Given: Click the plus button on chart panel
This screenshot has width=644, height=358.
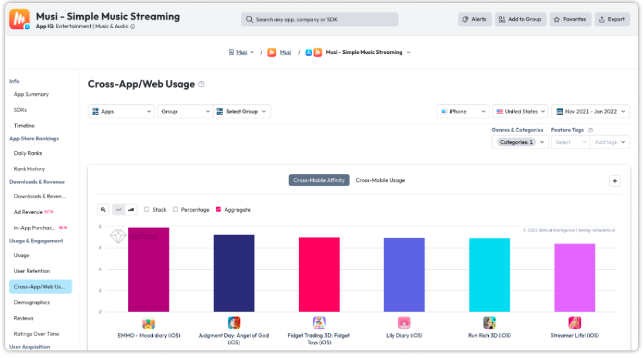Looking at the screenshot, I should pyautogui.click(x=615, y=181).
